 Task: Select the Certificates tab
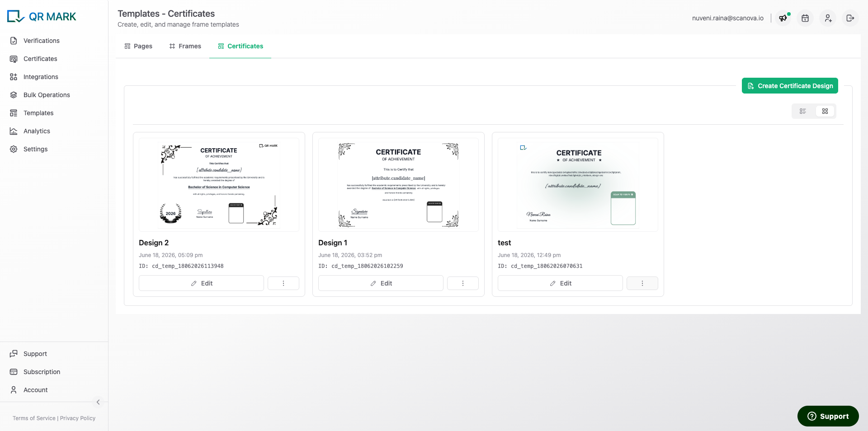point(241,46)
